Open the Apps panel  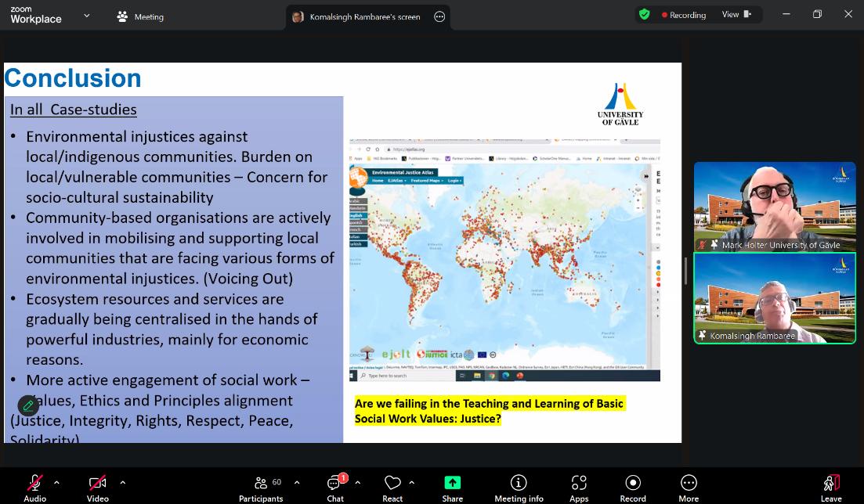[x=579, y=488]
